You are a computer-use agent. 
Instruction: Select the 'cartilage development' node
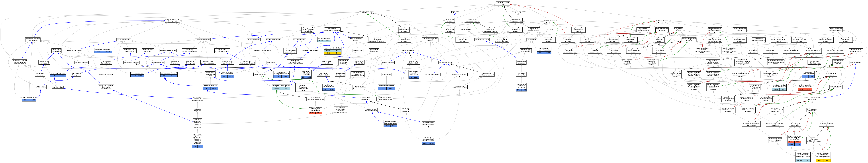tap(131, 62)
